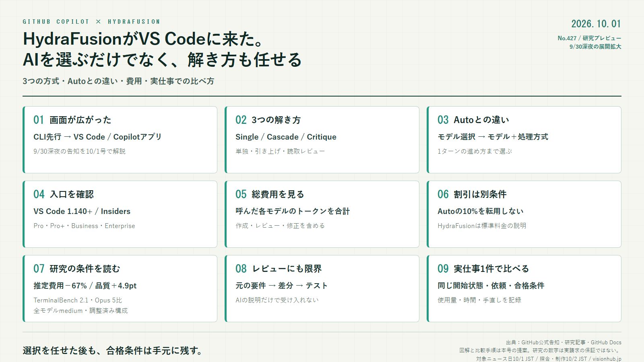
Task: Click the text 使用量・時間・手直しを記録
Action: 479,300
